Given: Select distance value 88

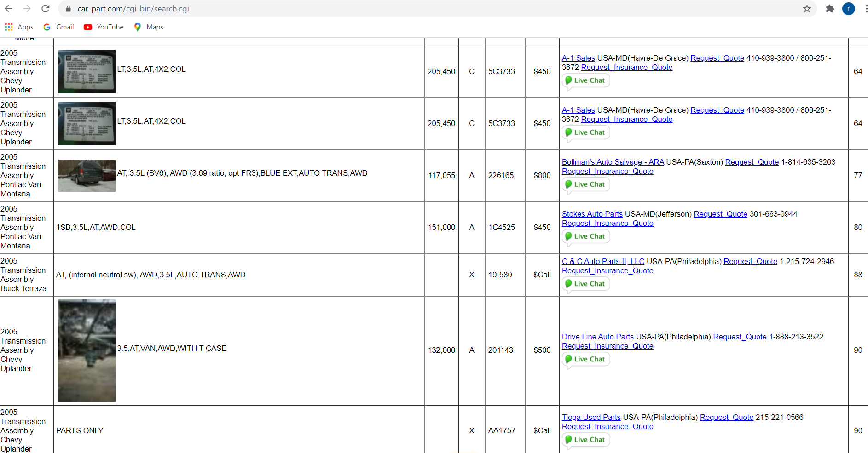Looking at the screenshot, I should (858, 275).
